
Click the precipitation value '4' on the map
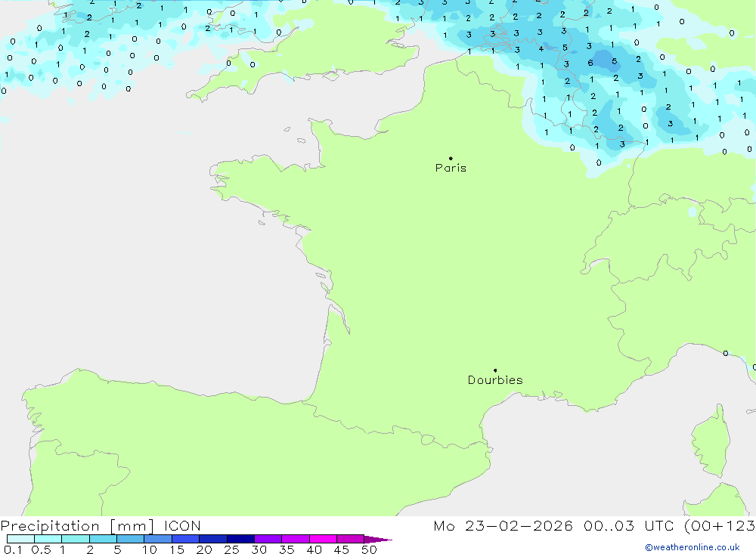(x=541, y=48)
